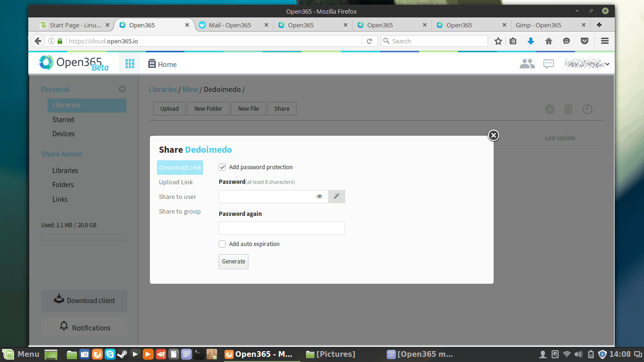Open the Pocket icon in Firefox
Viewport: 644px width, 362px height.
(x=585, y=41)
